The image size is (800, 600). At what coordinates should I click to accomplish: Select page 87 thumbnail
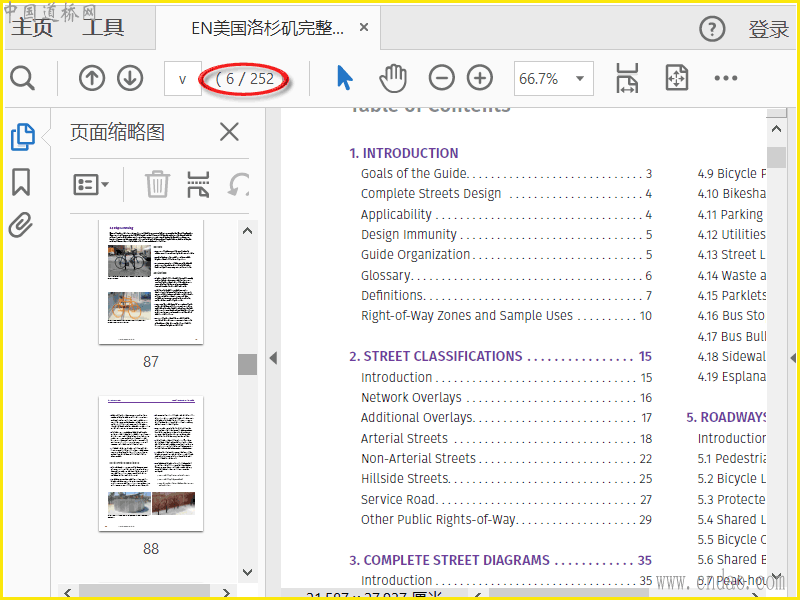151,282
